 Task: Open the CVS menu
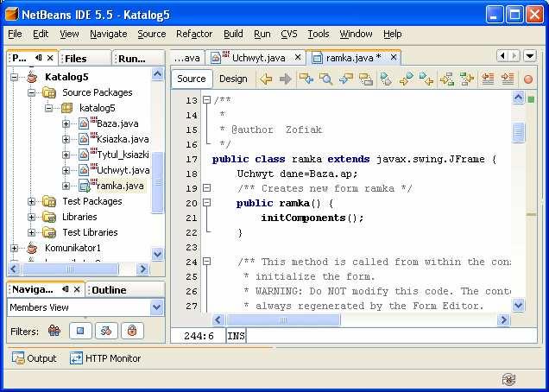point(289,34)
